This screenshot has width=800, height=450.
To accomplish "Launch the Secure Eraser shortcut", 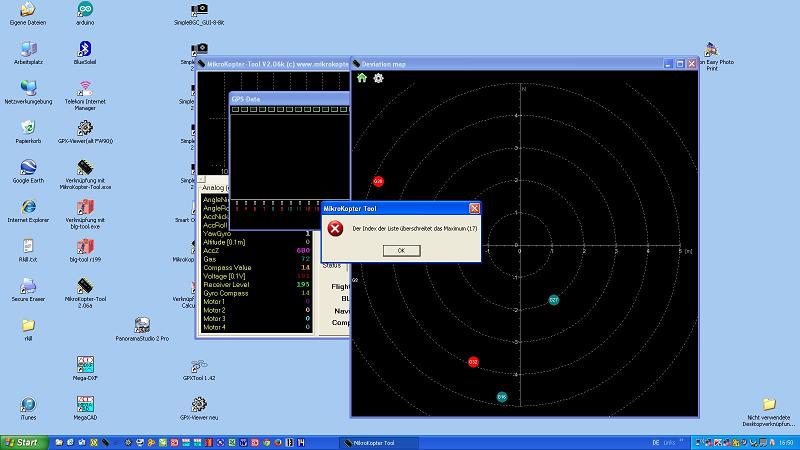I will pos(28,290).
